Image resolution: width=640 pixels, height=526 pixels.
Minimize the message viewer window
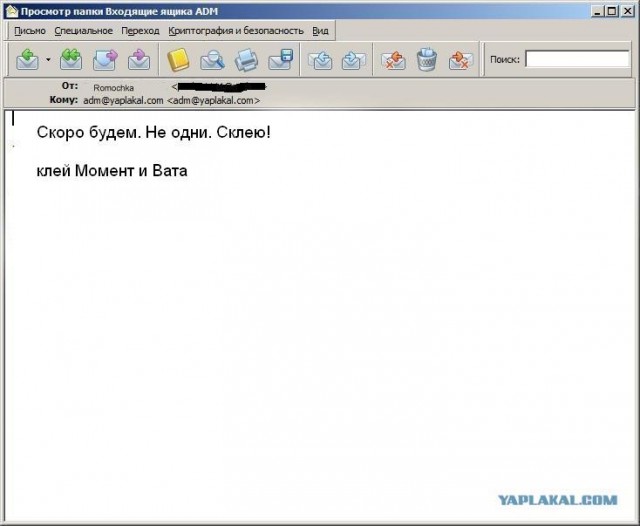(597, 11)
